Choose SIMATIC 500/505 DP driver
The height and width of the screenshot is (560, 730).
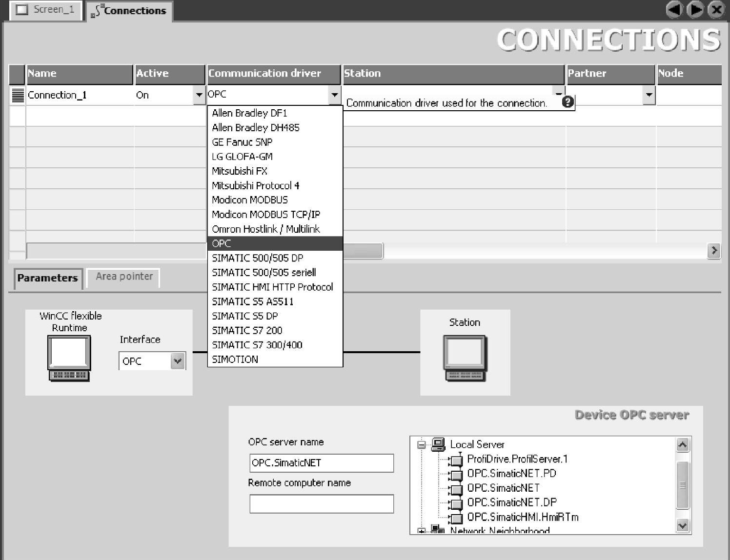[275, 258]
